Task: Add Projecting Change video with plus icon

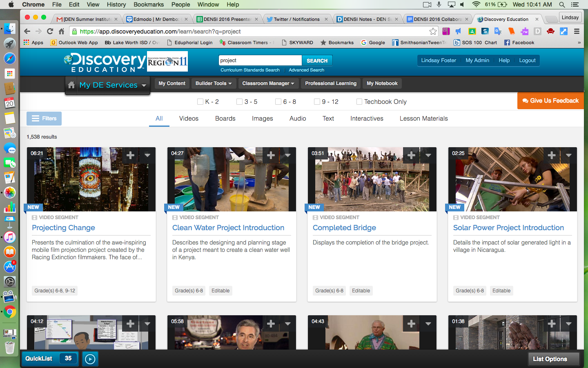Action: pyautogui.click(x=130, y=155)
